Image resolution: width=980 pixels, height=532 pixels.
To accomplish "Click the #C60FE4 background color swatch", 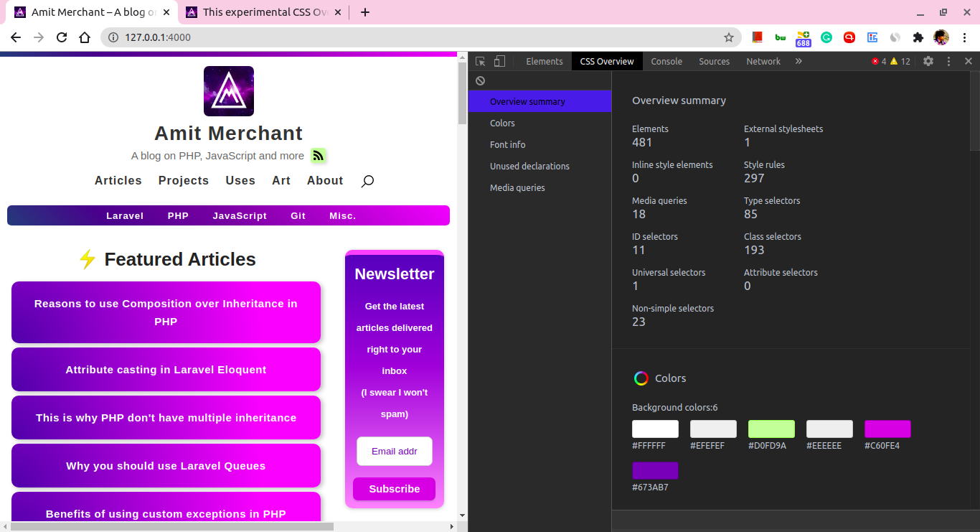I will click(887, 429).
